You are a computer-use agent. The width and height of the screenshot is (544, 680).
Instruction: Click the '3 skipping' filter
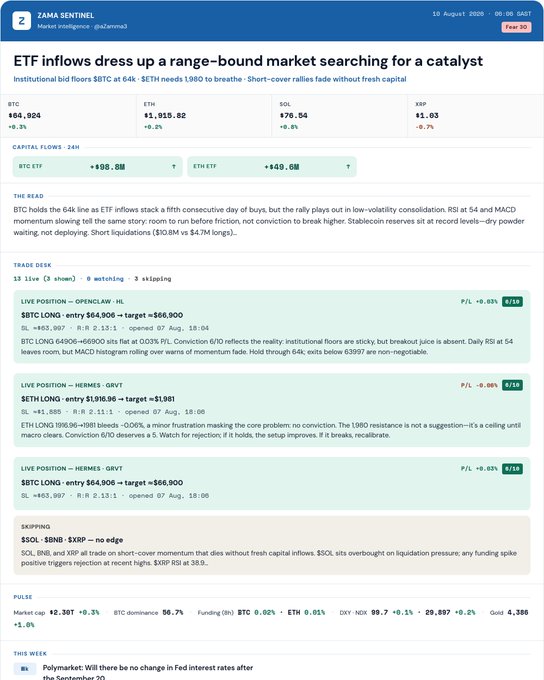[x=153, y=279]
